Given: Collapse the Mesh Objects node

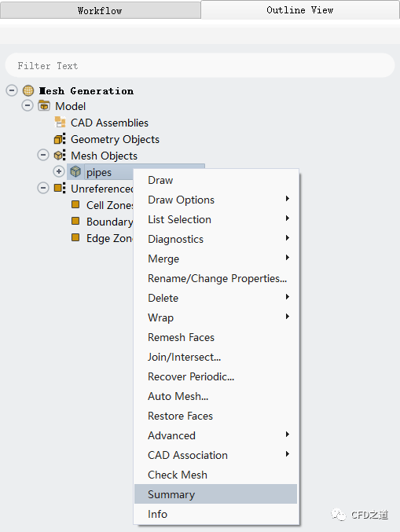Looking at the screenshot, I should click(43, 155).
